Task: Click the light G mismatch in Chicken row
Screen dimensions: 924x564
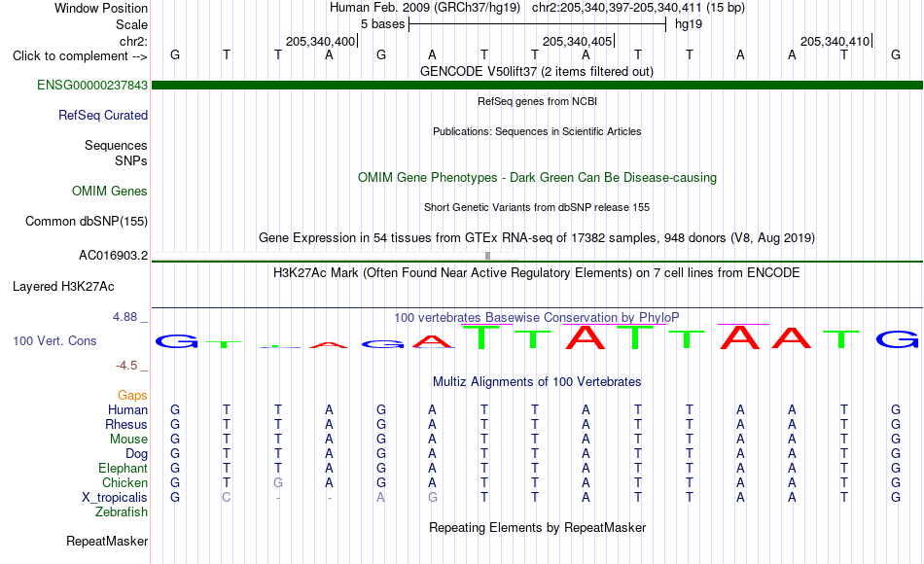Action: (278, 482)
